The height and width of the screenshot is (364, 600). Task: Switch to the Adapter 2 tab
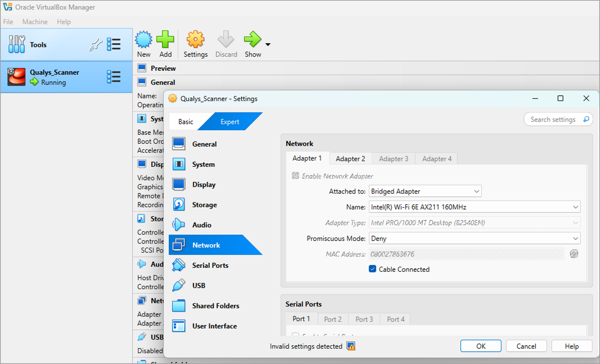(350, 158)
